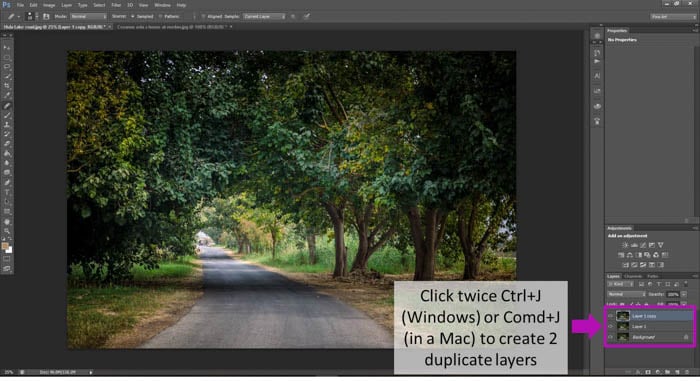Select the Path Selection tool
Screen dimensions: 700x381
click(7, 201)
